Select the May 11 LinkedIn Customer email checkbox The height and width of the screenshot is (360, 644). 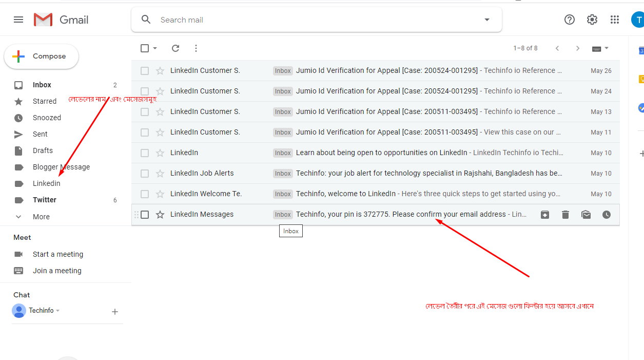pyautogui.click(x=145, y=132)
